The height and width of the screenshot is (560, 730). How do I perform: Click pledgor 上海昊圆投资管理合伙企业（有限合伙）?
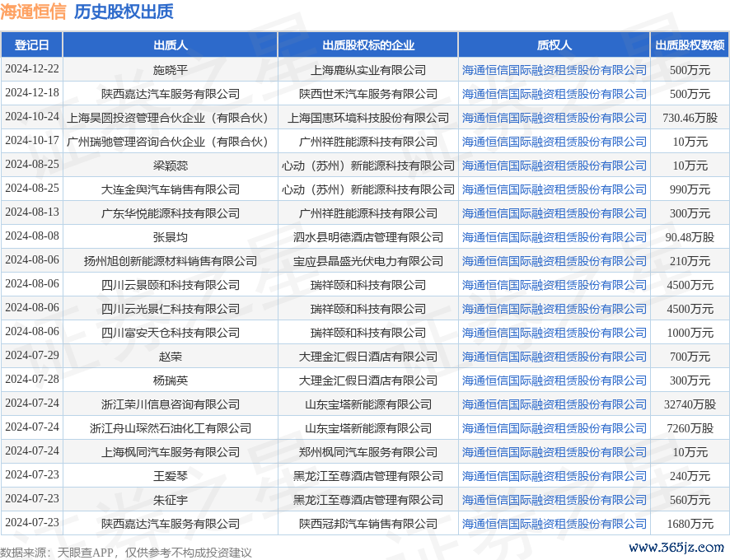pyautogui.click(x=171, y=118)
